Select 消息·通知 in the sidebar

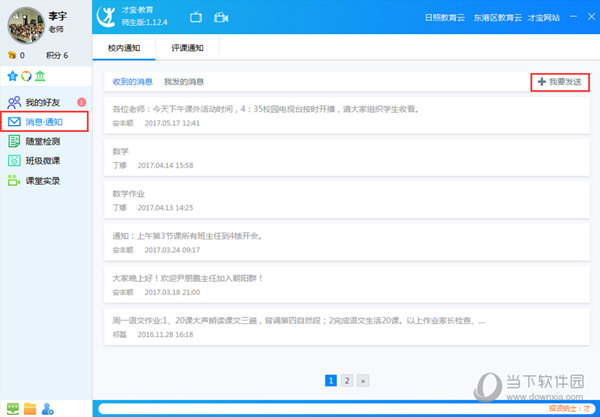pyautogui.click(x=45, y=122)
